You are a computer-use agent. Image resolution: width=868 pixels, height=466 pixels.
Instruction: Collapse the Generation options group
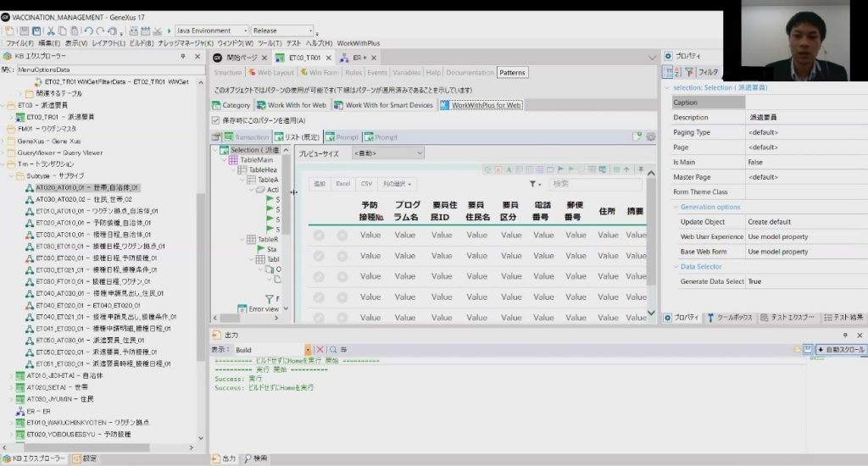coord(676,207)
